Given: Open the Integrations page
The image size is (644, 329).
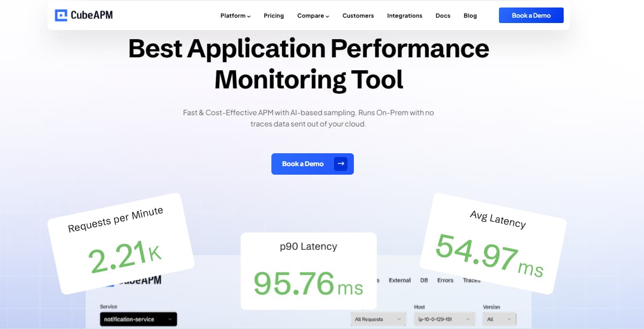Looking at the screenshot, I should click(x=404, y=16).
